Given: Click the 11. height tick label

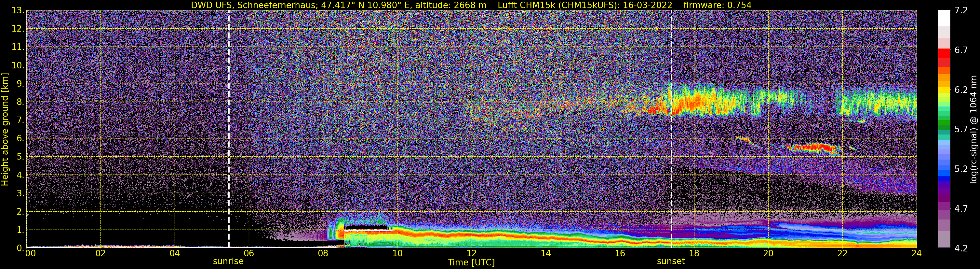Looking at the screenshot, I should pyautogui.click(x=18, y=47).
